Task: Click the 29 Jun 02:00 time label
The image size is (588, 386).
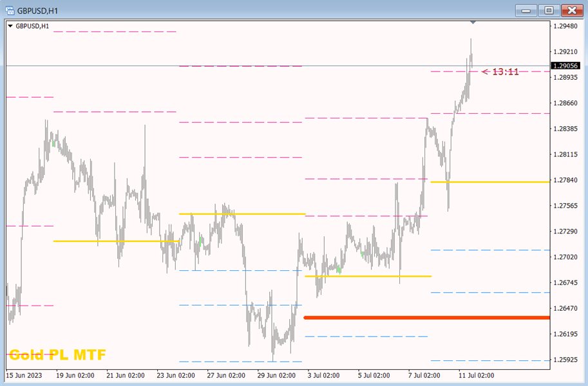Action: tap(276, 375)
